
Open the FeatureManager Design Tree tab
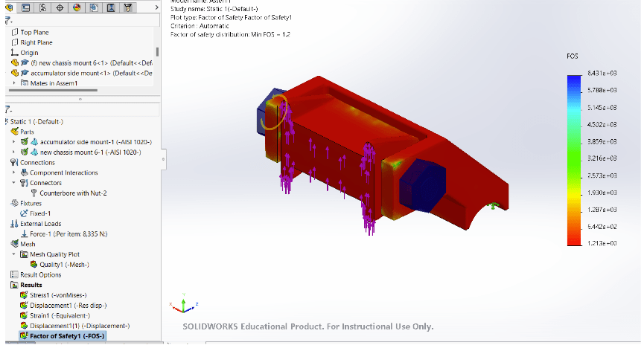tap(10, 8)
